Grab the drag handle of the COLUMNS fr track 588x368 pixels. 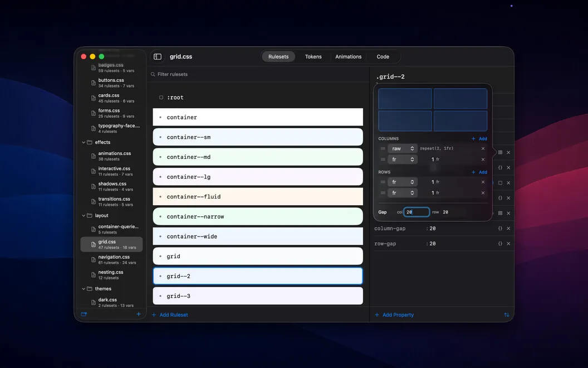click(383, 159)
